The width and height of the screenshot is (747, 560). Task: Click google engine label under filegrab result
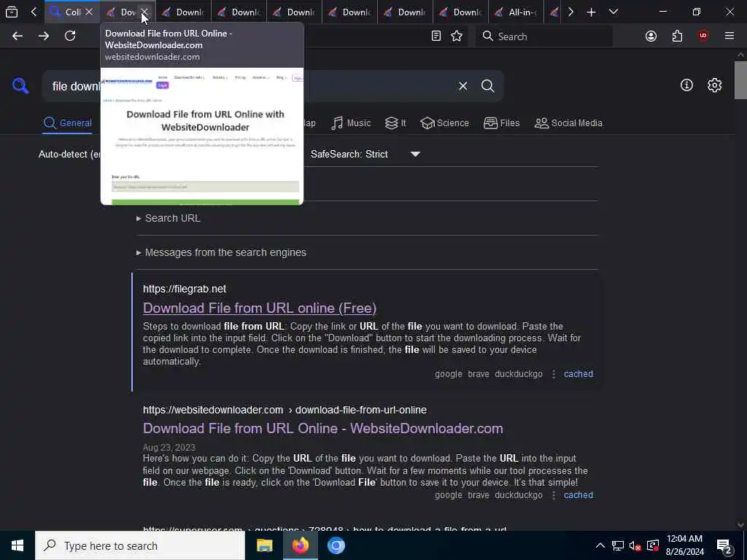coord(449,374)
